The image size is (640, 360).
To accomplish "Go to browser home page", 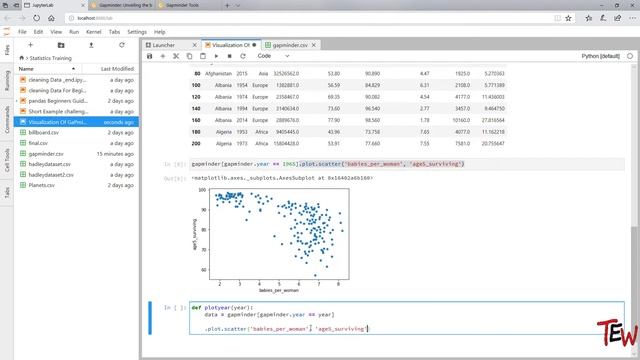I will tap(51, 18).
